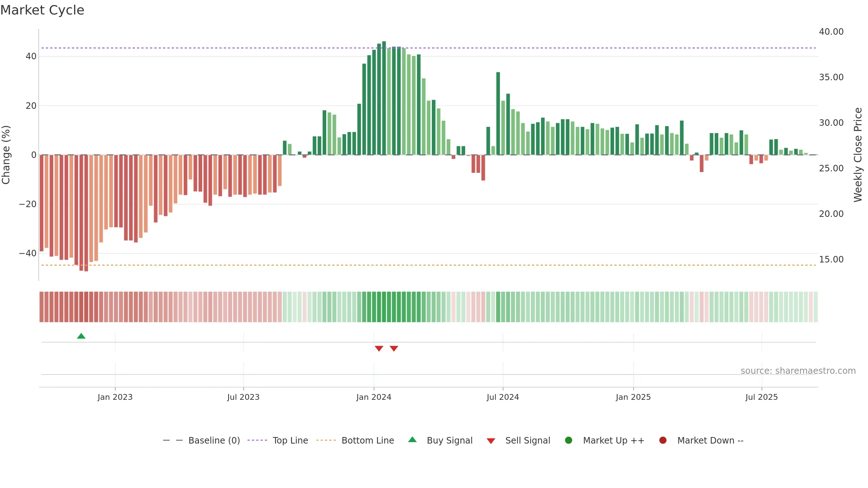Click the Jul 2023 x-axis label
The image size is (868, 488).
pyautogui.click(x=243, y=397)
